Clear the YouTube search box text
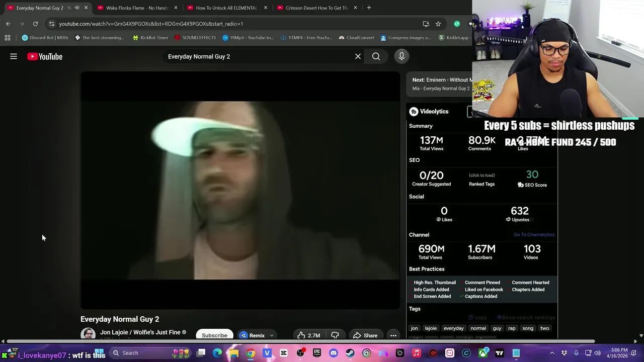Image resolution: width=644 pixels, height=362 pixels. coord(358,56)
